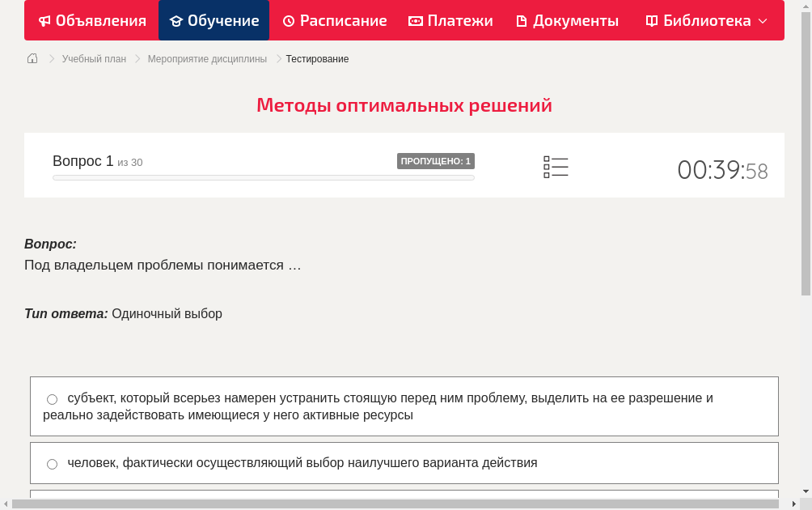Click the card icon next to Платежи
The image size is (812, 510).
coord(415,20)
